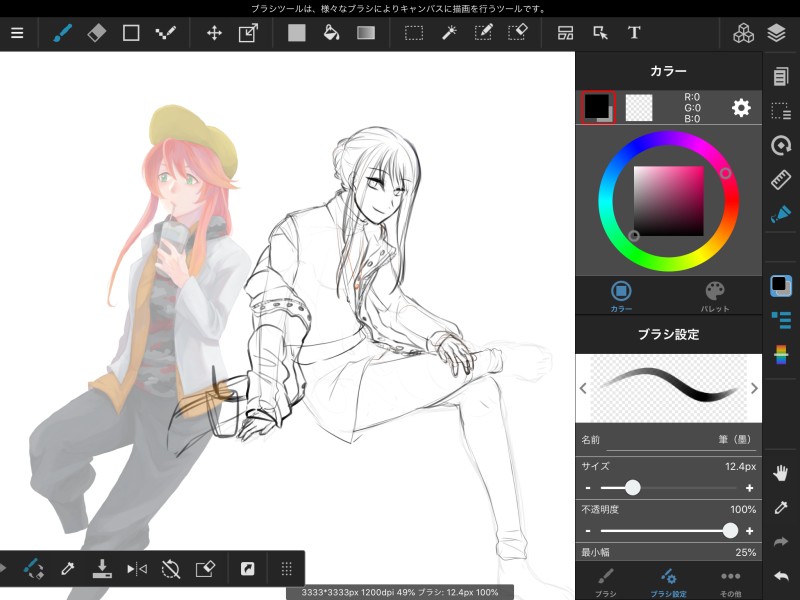Screen dimensions: 800x600
Task: Open the Layers panel icon
Action: 777,32
